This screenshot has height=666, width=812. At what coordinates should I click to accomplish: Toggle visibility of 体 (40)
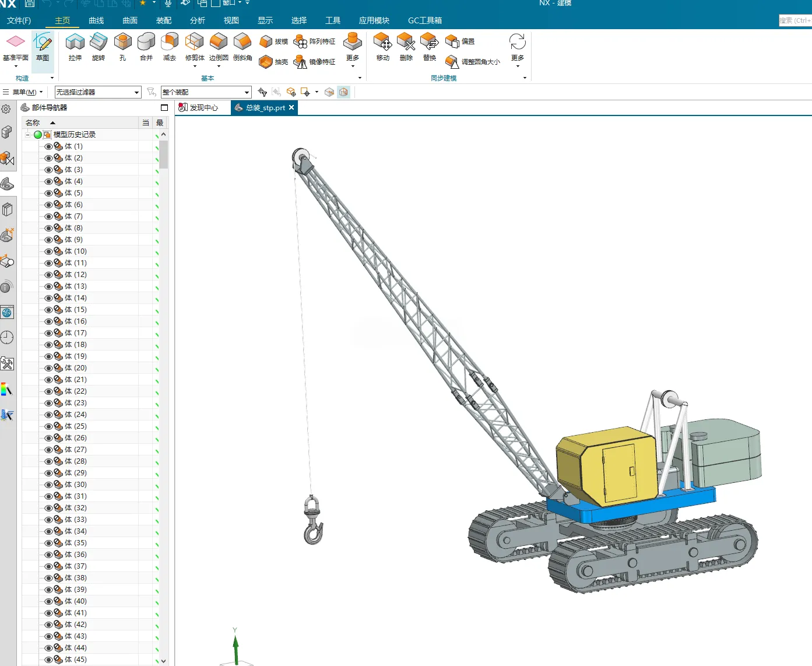pos(48,601)
